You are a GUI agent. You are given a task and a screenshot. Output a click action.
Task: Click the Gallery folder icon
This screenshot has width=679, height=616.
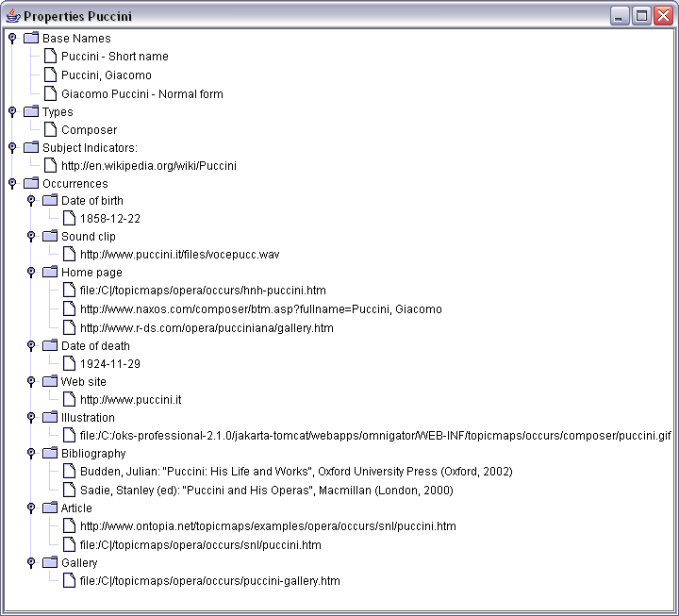pos(50,563)
